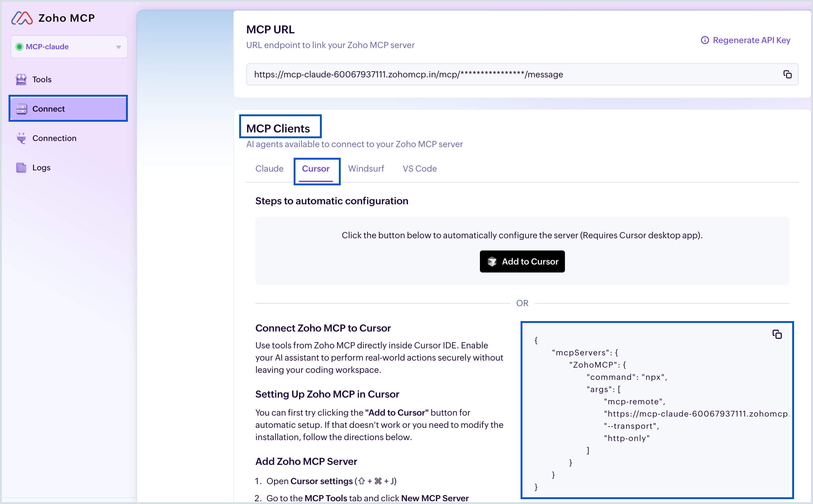813x504 pixels.
Task: Click the Tools shop icon
Action: 21,79
